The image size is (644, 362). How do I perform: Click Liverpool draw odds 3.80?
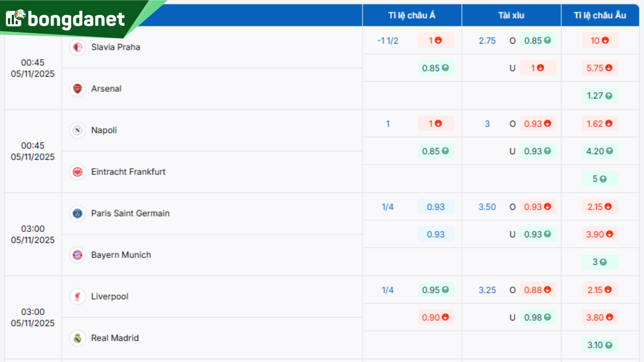point(599,317)
